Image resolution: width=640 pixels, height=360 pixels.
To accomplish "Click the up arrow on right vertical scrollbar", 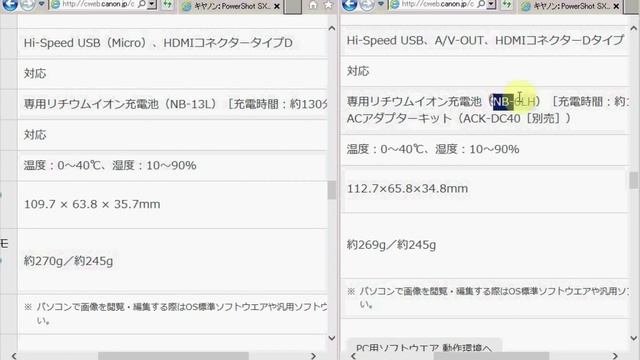I will [633, 28].
